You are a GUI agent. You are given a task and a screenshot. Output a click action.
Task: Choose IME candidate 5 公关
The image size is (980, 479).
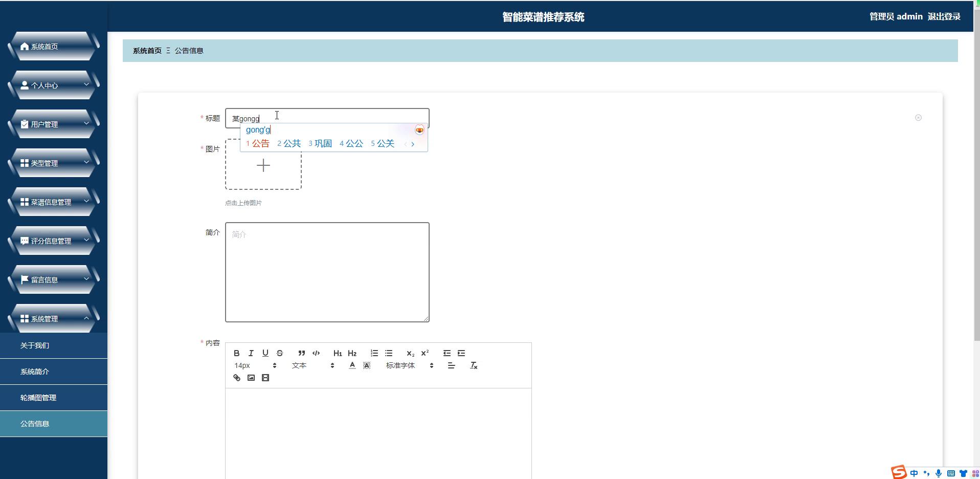383,144
